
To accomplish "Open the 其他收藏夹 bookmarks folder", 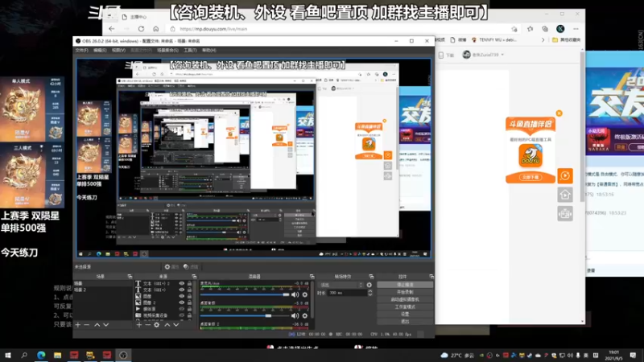I will click(567, 39).
